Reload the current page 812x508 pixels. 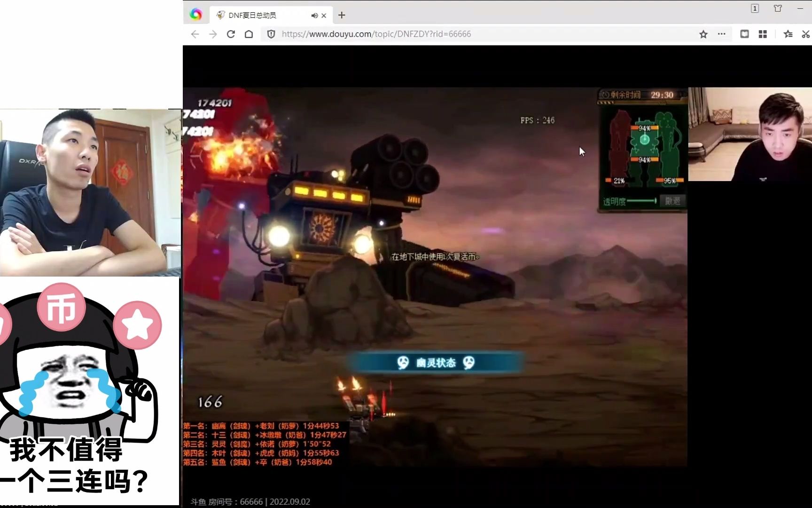click(x=231, y=34)
